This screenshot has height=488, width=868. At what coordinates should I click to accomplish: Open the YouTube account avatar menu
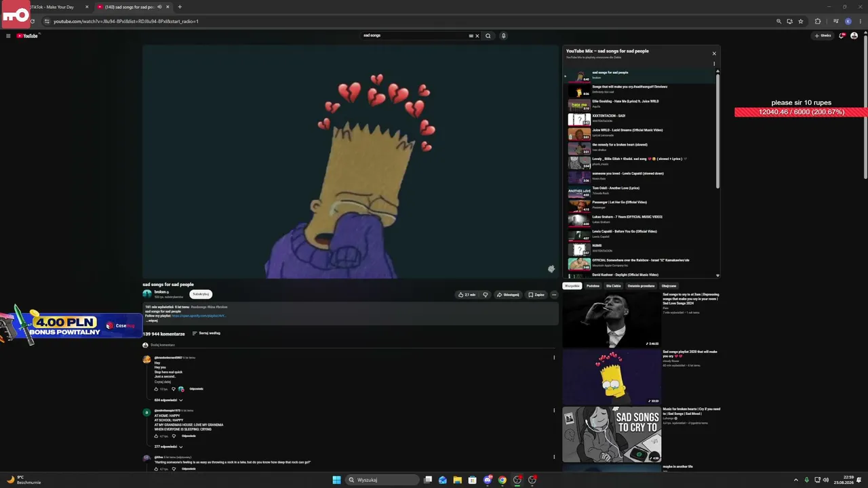tap(854, 36)
